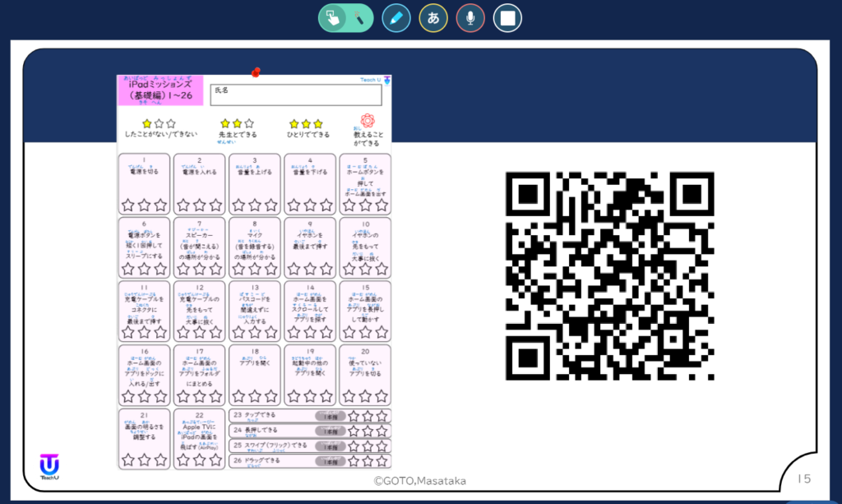Image resolution: width=842 pixels, height=504 pixels.
Task: Click the 1本指 pill on row 23
Action: click(x=330, y=417)
